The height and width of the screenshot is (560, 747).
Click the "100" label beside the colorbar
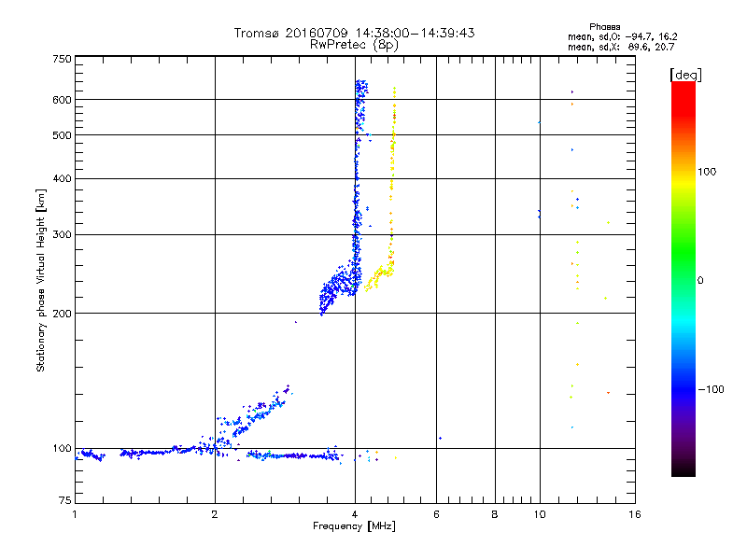(707, 172)
